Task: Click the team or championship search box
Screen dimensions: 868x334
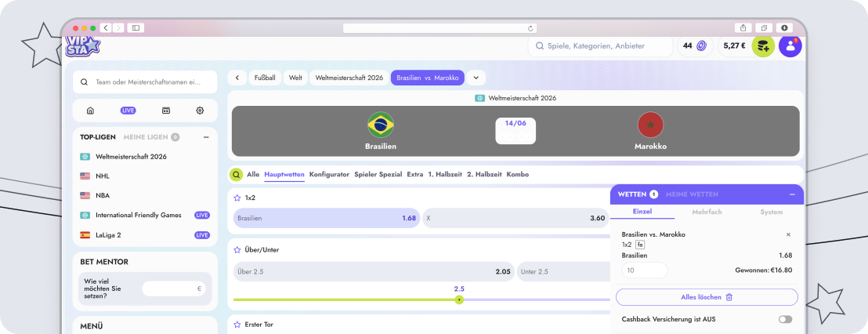Action: pos(145,82)
